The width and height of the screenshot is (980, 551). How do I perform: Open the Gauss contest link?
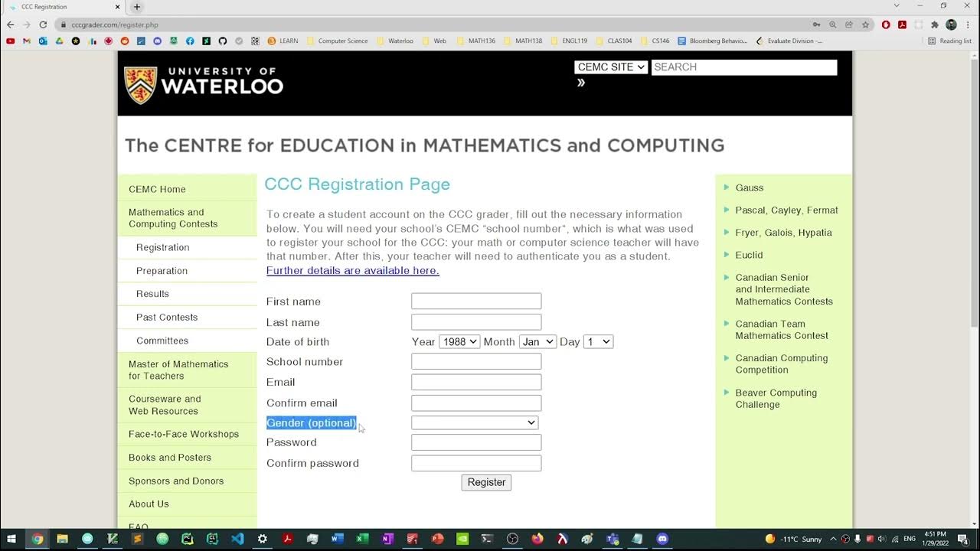750,187
